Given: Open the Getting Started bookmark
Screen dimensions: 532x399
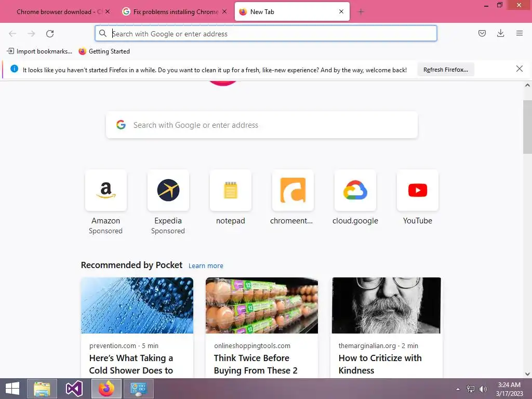Looking at the screenshot, I should tap(104, 51).
